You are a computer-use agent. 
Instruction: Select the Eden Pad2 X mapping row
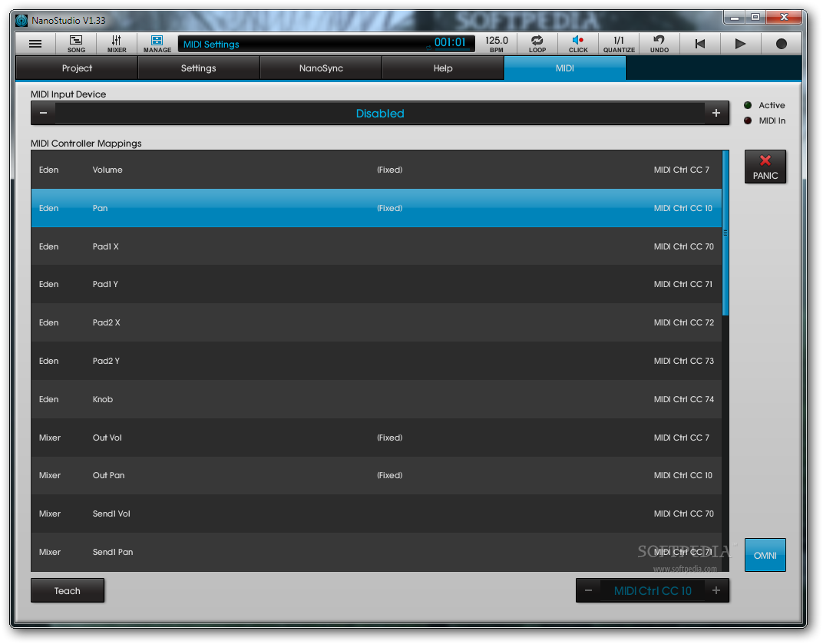(x=376, y=322)
